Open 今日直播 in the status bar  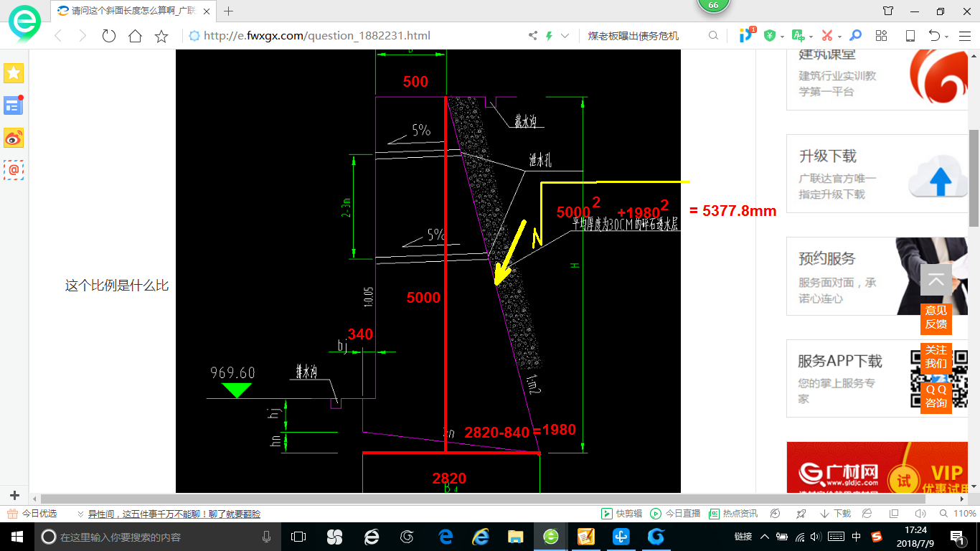pos(675,514)
